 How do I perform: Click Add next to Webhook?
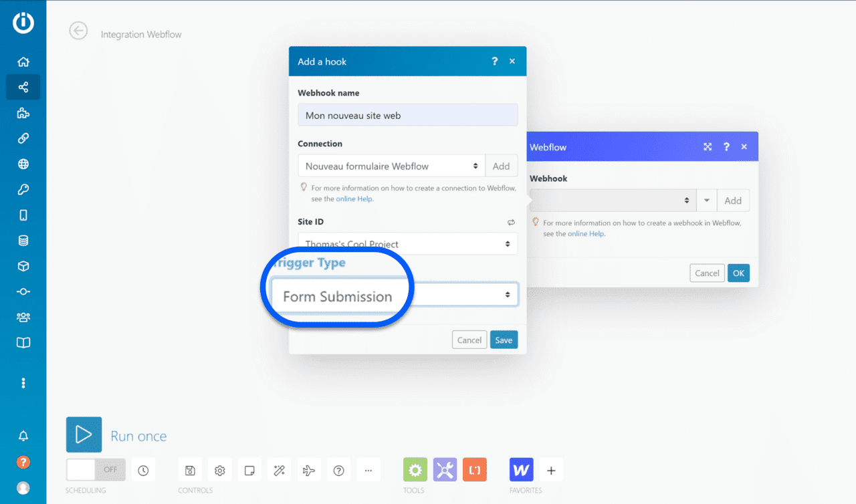tap(734, 201)
